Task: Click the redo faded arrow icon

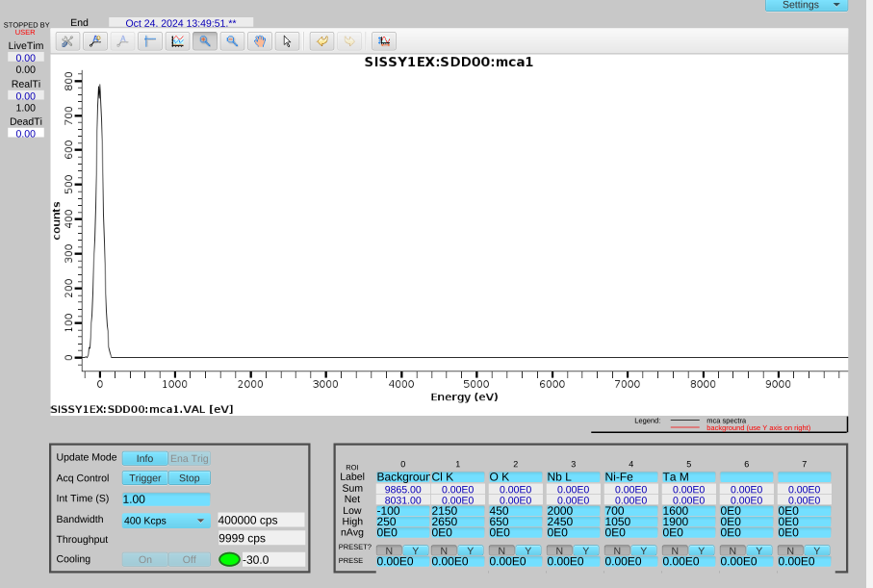Action: [x=349, y=41]
